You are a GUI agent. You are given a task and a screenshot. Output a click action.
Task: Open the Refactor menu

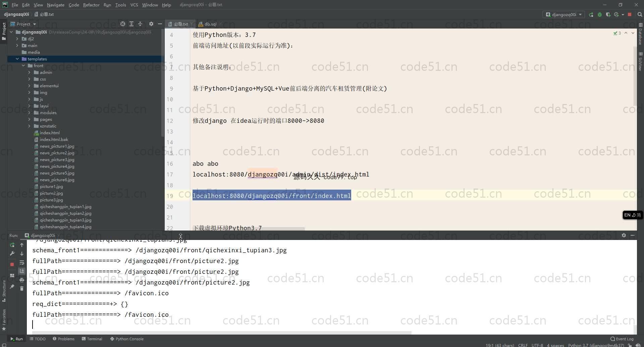click(x=91, y=5)
